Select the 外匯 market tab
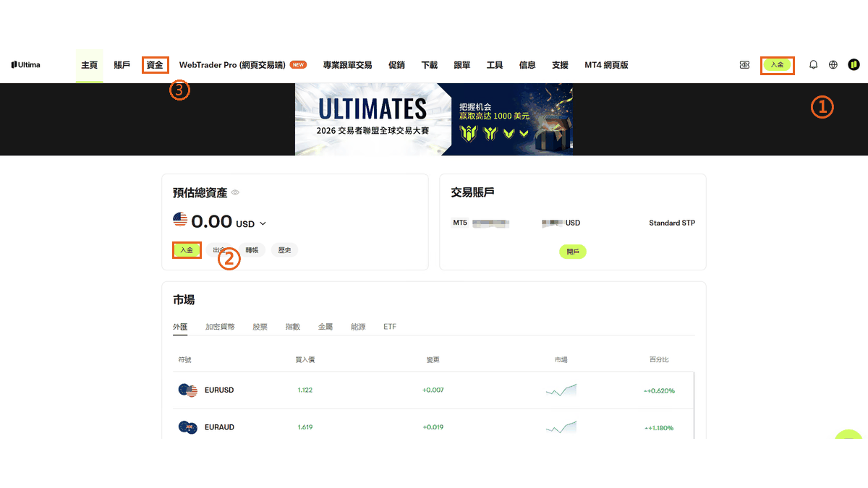 180,327
